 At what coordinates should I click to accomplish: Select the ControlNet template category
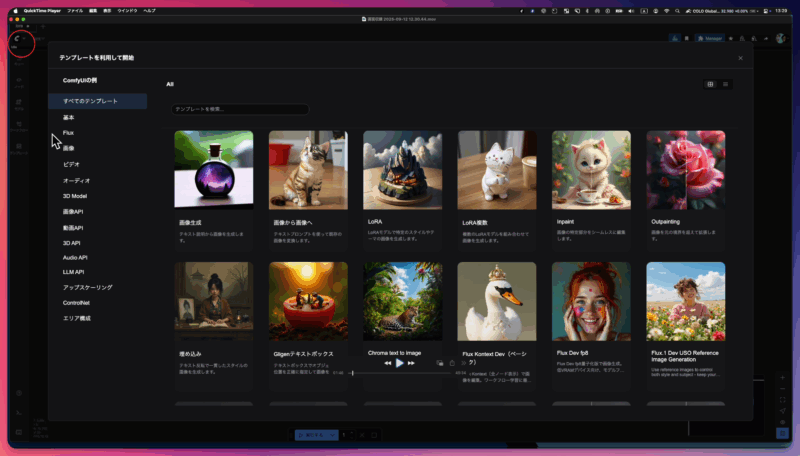point(76,302)
